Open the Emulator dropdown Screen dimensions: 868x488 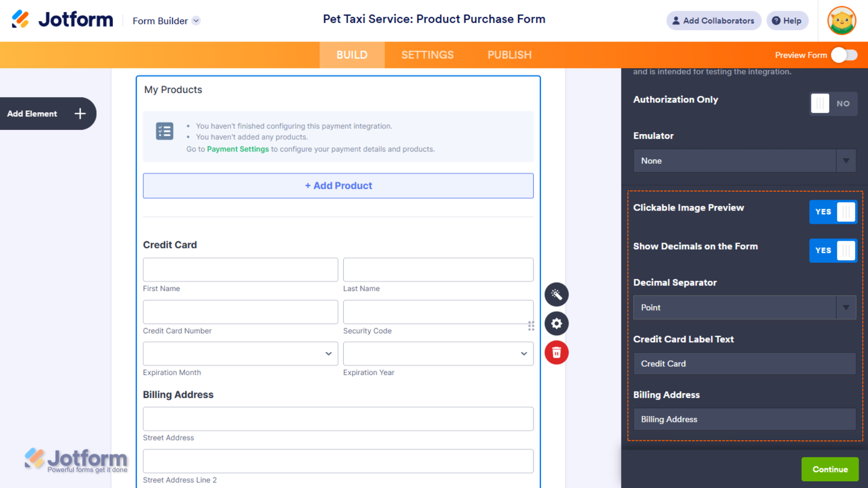744,161
